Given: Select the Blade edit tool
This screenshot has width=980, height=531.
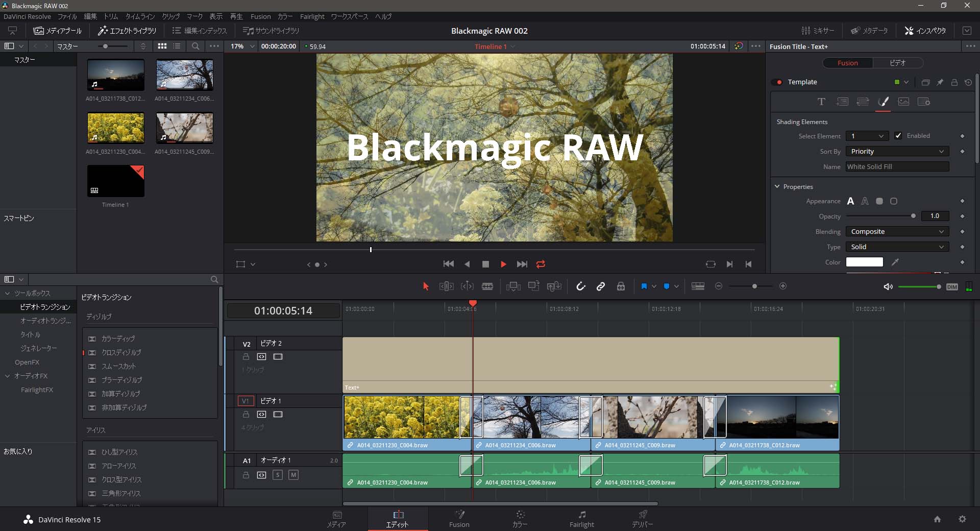Looking at the screenshot, I should (x=487, y=286).
